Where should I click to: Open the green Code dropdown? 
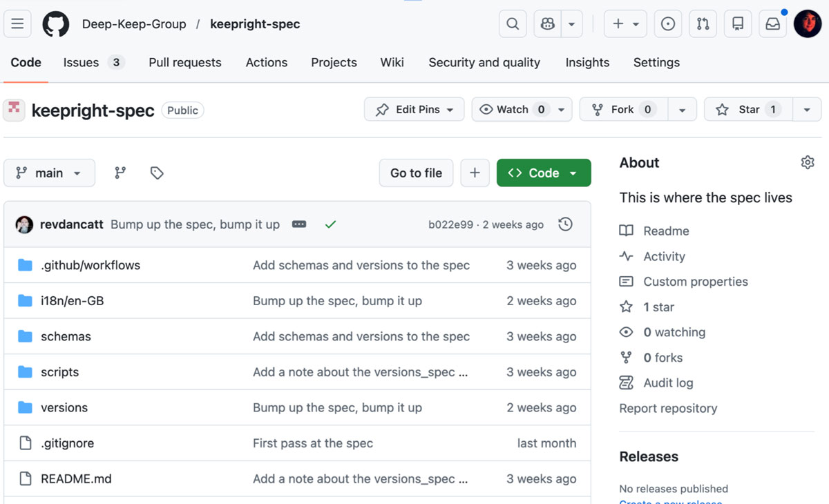click(x=544, y=173)
